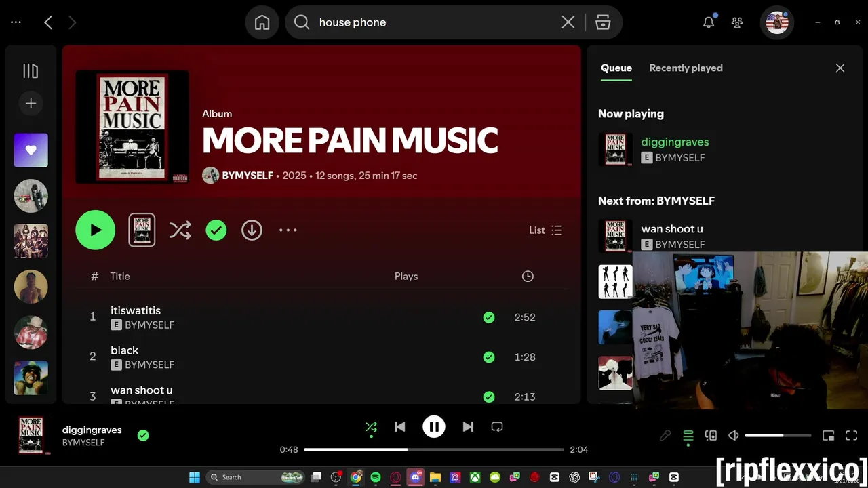868x488 pixels.
Task: Toggle saved checkmark on black
Action: click(489, 357)
